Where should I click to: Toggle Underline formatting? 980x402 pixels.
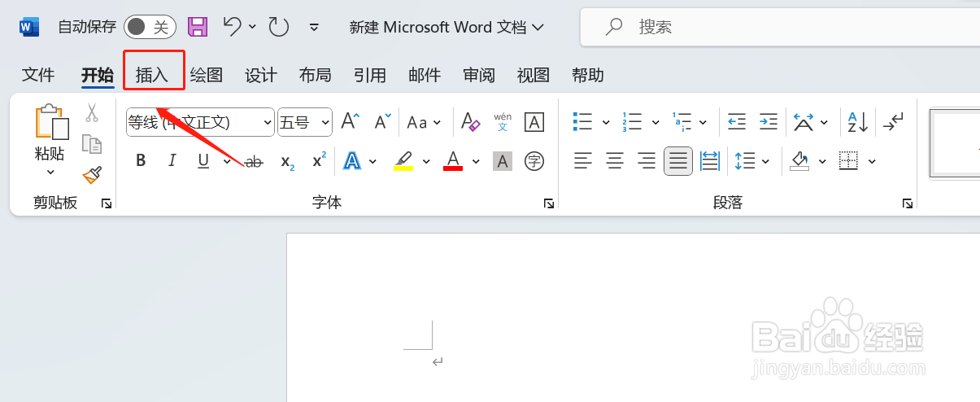(203, 161)
